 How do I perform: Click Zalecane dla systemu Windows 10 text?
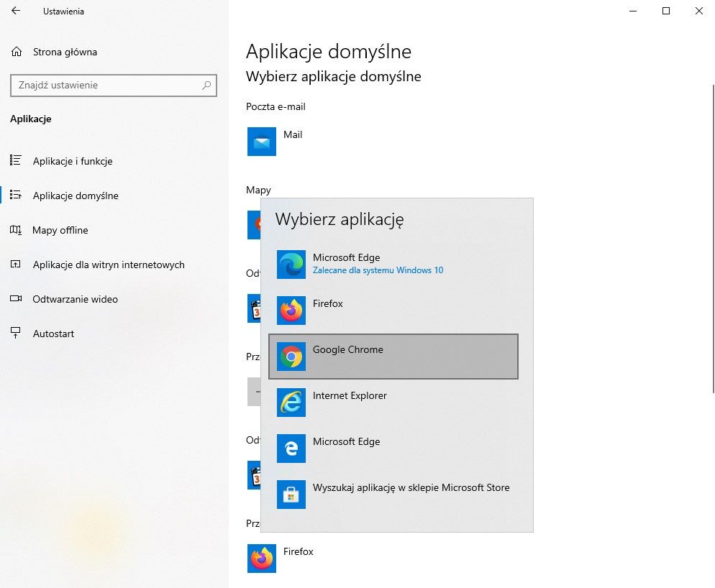(x=378, y=270)
